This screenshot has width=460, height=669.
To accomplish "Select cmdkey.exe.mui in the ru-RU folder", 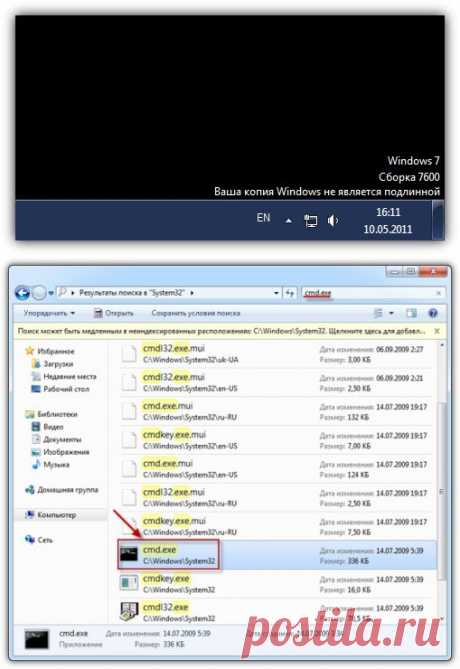I will [276, 526].
